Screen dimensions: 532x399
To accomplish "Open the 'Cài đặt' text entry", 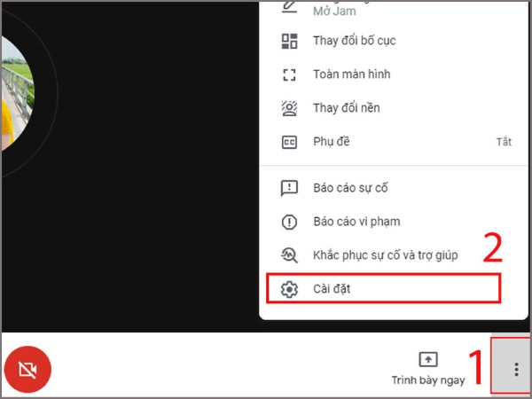I will click(x=333, y=289).
